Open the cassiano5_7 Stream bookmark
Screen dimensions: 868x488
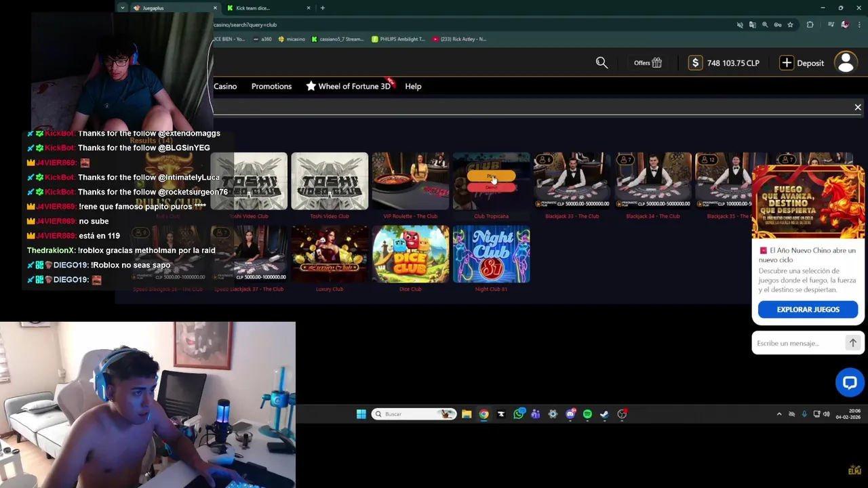pyautogui.click(x=338, y=39)
